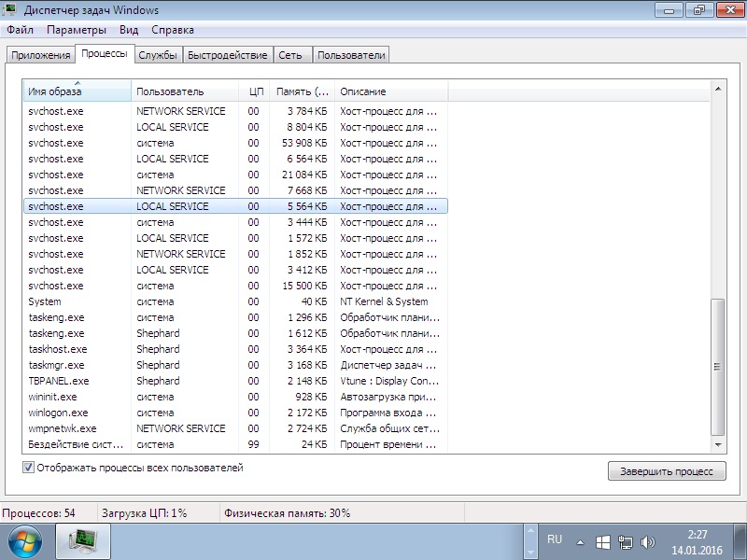Sort by Имя образа column header
Image resolution: width=747 pixels, height=560 pixels.
[77, 91]
